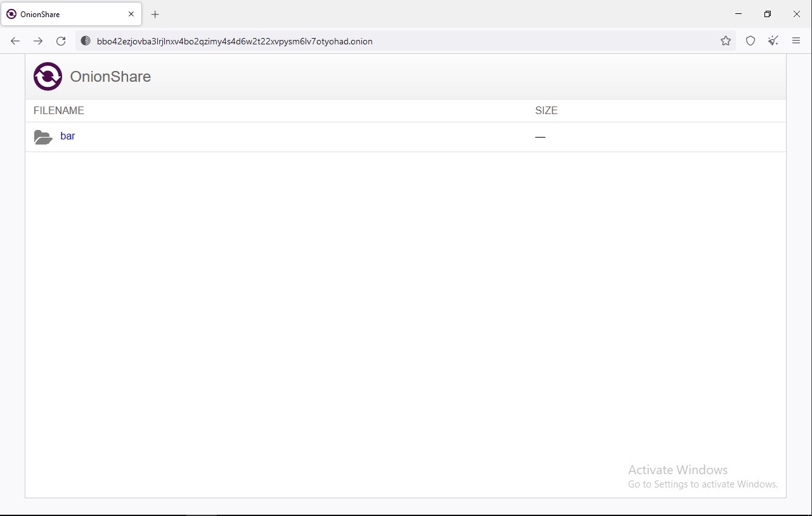Go forward to the next page

click(x=38, y=41)
